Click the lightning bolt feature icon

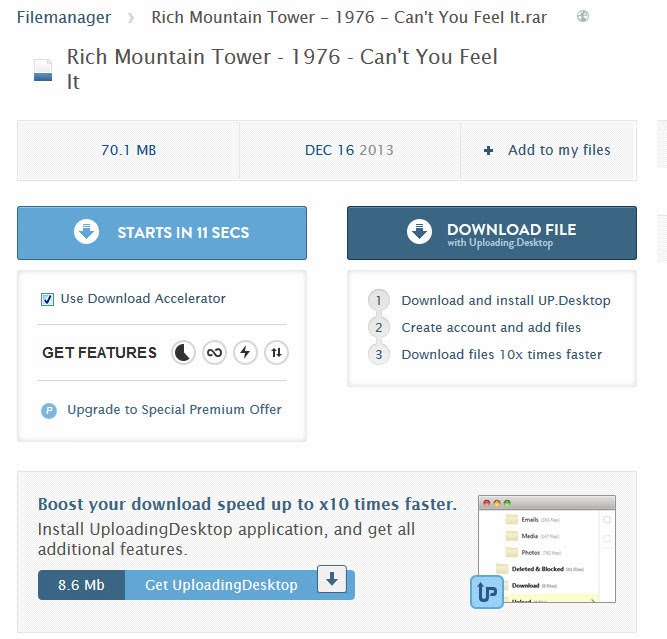pyautogui.click(x=245, y=353)
